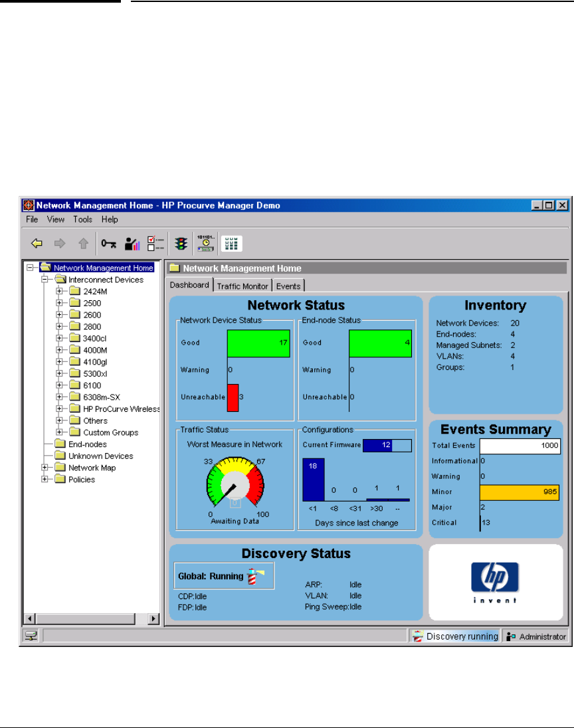Image resolution: width=574 pixels, height=728 pixels.
Task: Click the green Good bar showing 17
Action: 258,343
